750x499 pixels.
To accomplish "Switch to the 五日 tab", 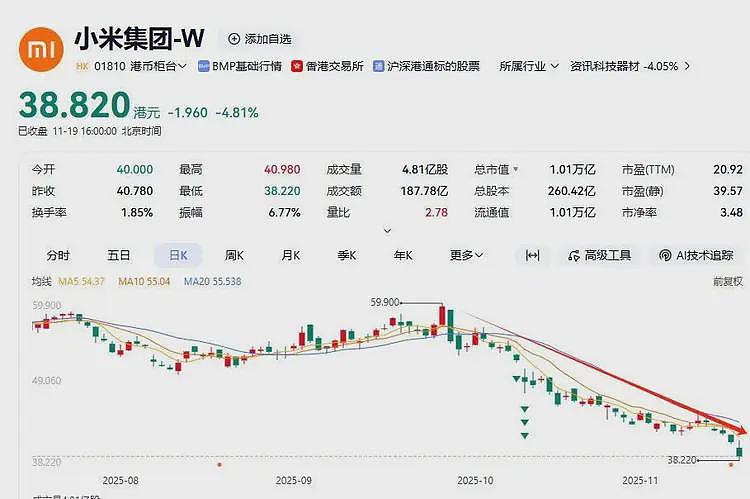I will click(x=119, y=255).
